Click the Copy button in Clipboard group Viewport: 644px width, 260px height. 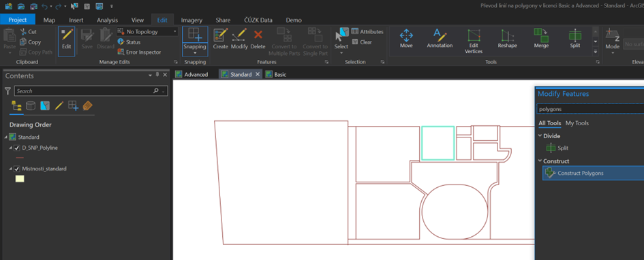(x=30, y=42)
